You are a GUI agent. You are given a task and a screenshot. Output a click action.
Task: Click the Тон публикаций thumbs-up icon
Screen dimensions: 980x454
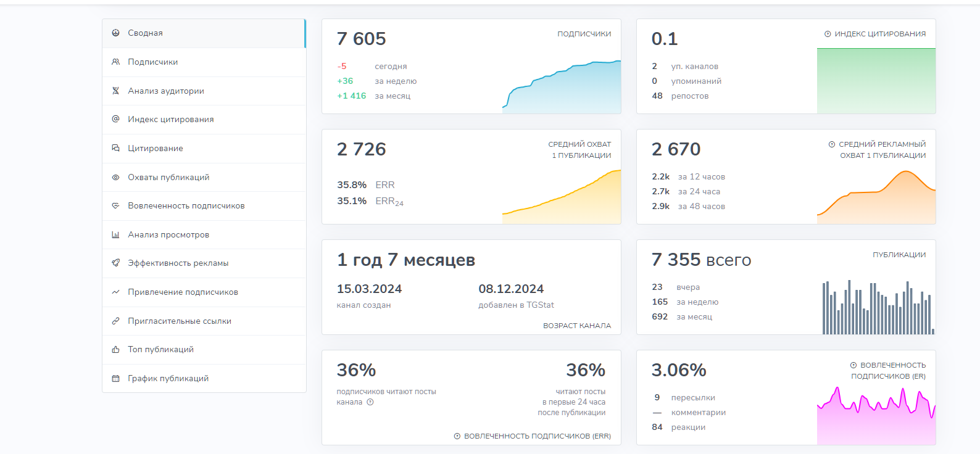(x=115, y=350)
